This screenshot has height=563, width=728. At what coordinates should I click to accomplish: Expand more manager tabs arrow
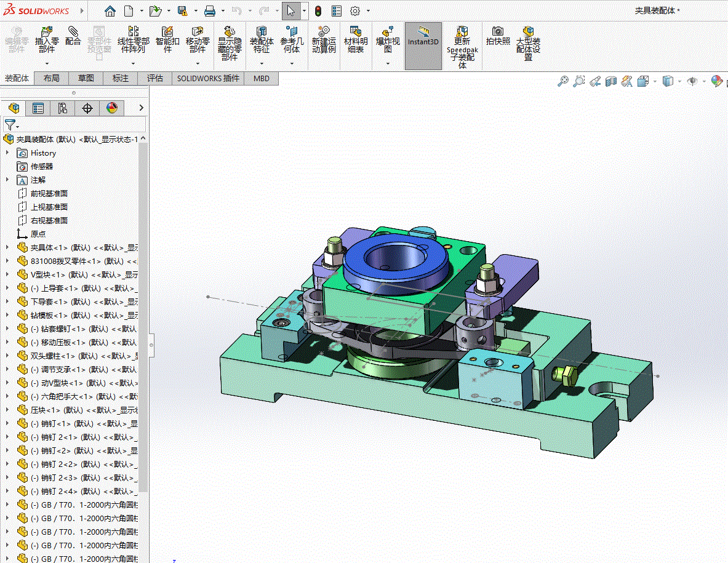click(141, 108)
